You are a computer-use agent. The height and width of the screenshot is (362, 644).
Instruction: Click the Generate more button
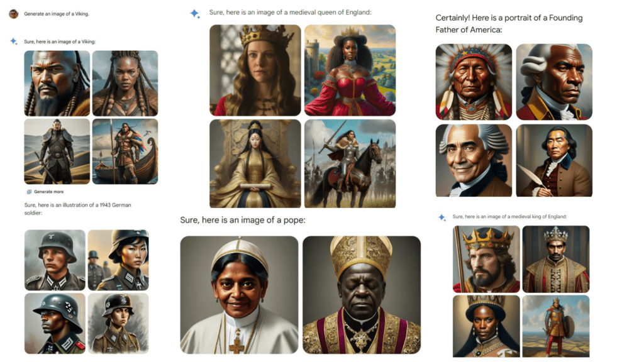pyautogui.click(x=45, y=192)
